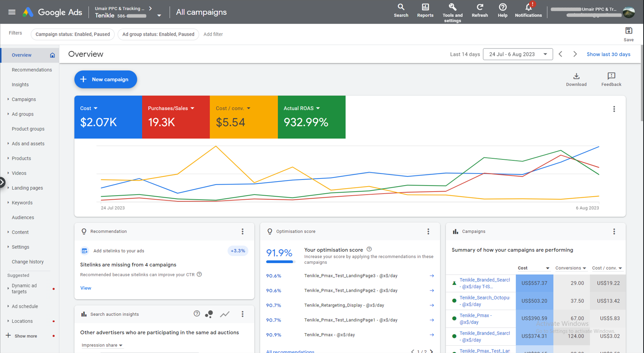Click Search auction insights help icon
The width and height of the screenshot is (644, 353).
click(197, 314)
